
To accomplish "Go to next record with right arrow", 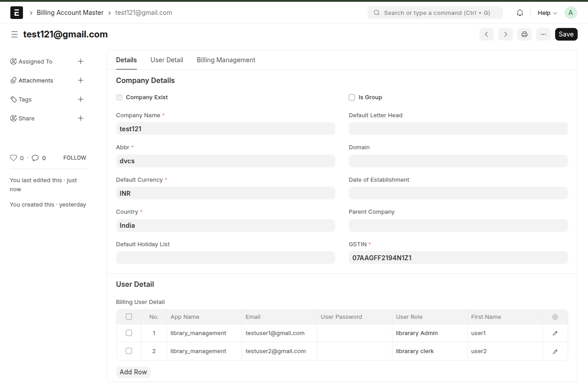I will pyautogui.click(x=505, y=34).
